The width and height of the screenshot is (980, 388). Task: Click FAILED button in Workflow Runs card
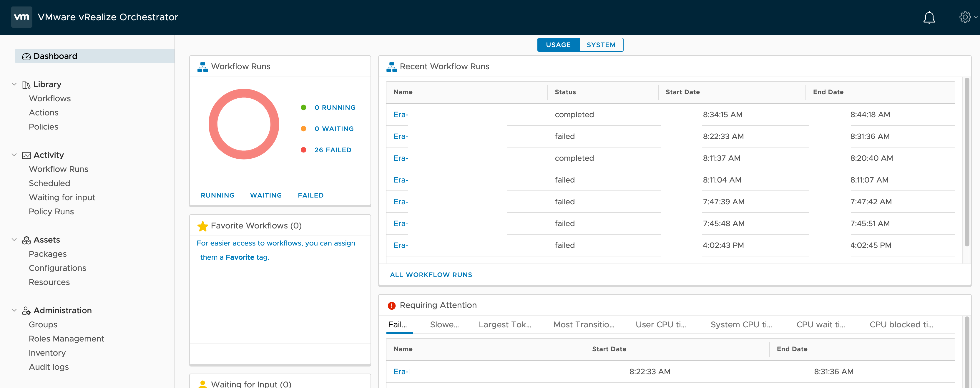(x=310, y=195)
